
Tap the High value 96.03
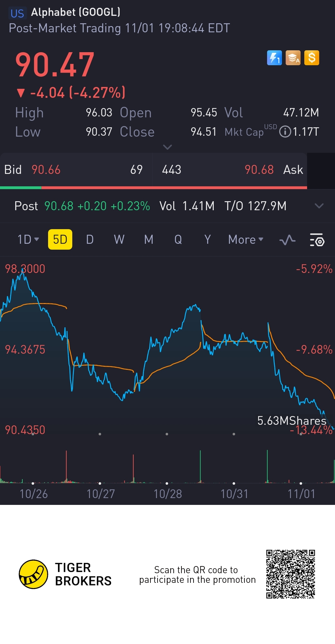point(99,113)
